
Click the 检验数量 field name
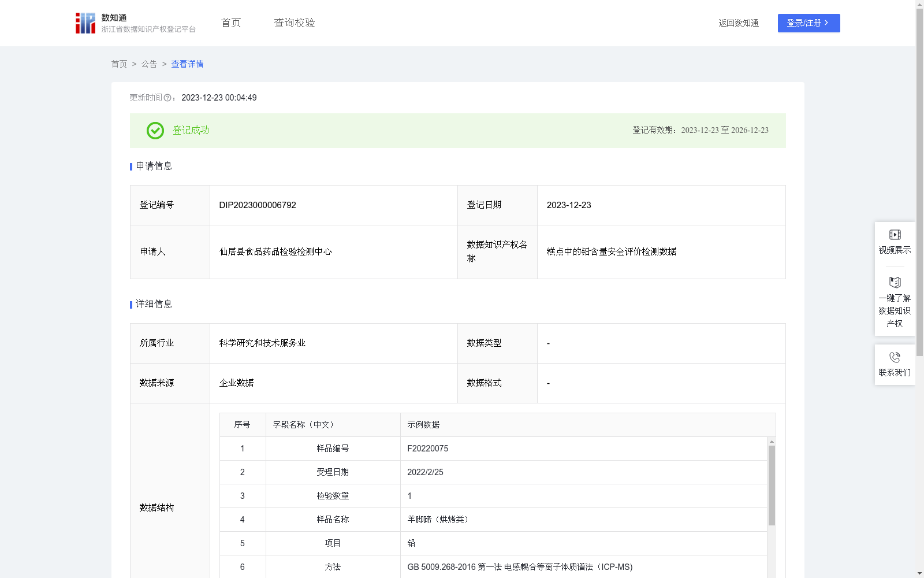pos(333,496)
